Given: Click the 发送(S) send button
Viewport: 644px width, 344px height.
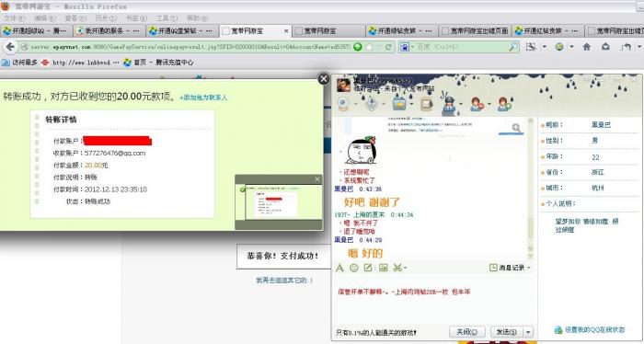Looking at the screenshot, I should click(506, 332).
